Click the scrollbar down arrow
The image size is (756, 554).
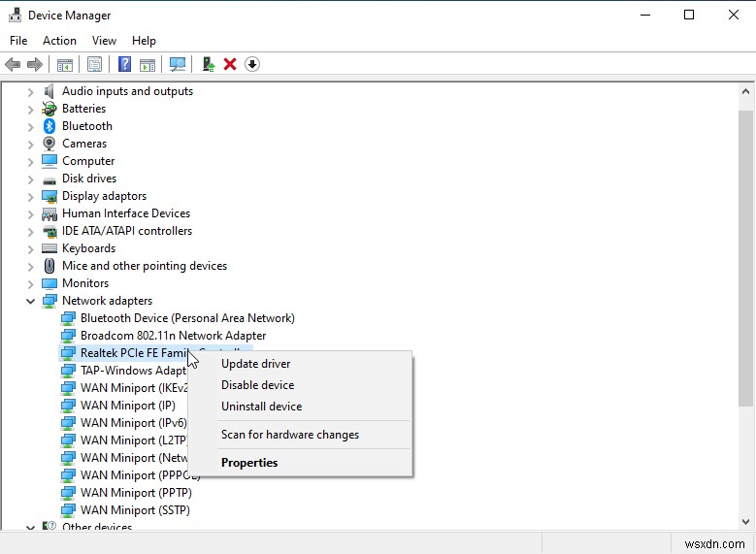tap(745, 521)
